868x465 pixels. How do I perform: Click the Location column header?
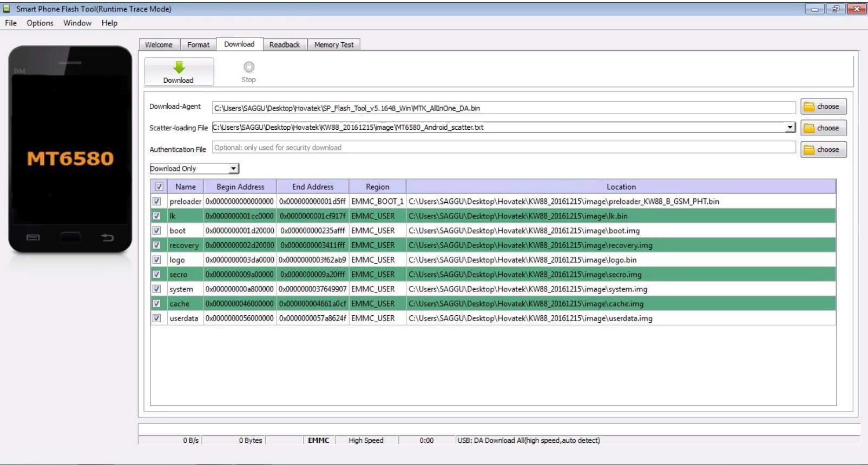coord(621,187)
